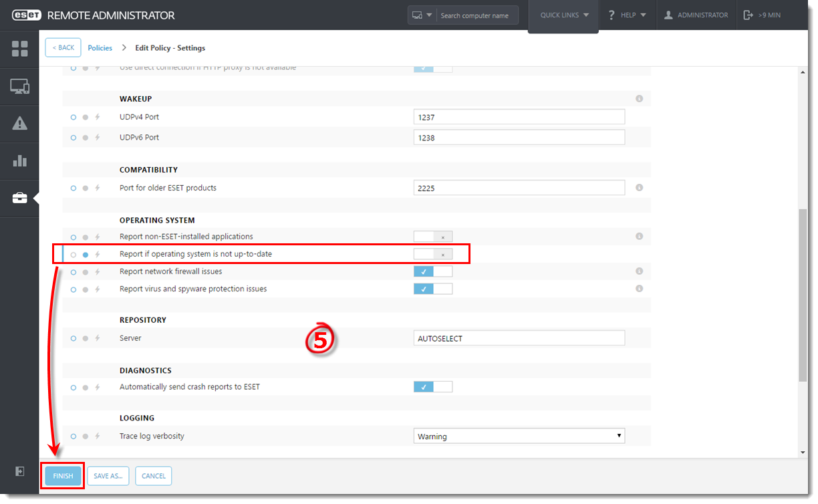Select the Computers monitor icon in sidebar
Viewport: 818px width, 504px height.
pyautogui.click(x=19, y=86)
